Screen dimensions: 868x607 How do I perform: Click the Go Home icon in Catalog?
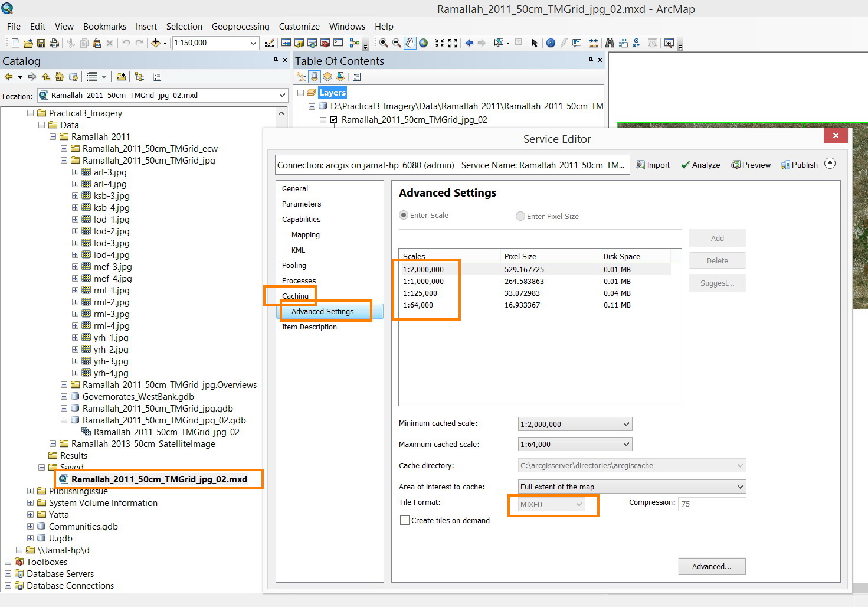(x=59, y=77)
